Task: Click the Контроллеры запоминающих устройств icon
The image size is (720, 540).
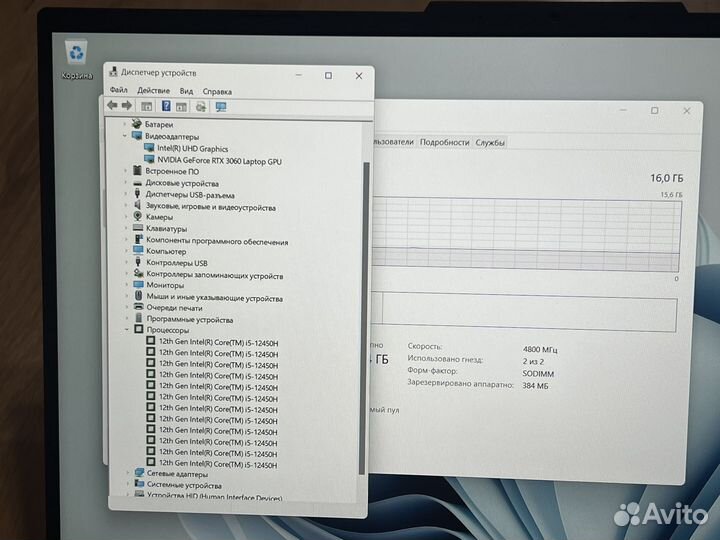Action: pyautogui.click(x=138, y=273)
